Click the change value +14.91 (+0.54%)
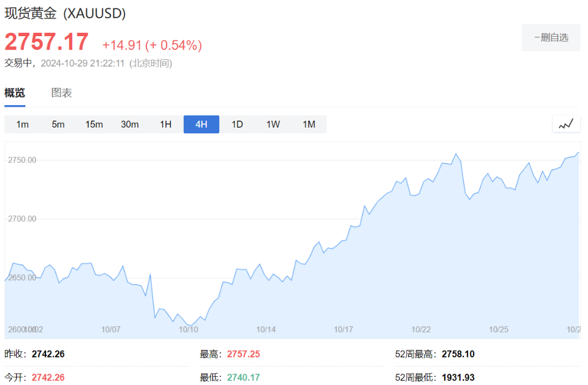This screenshot has width=588, height=385. coord(152,45)
